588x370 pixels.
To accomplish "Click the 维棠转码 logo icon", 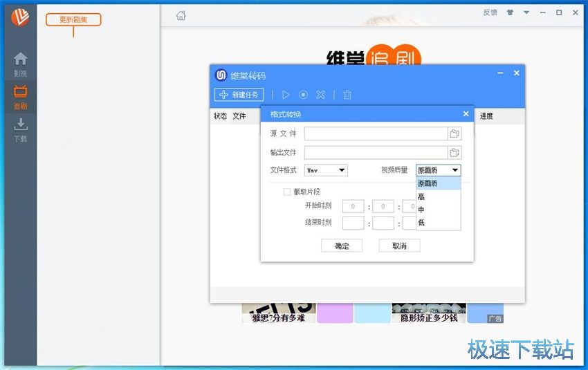I will coord(221,75).
